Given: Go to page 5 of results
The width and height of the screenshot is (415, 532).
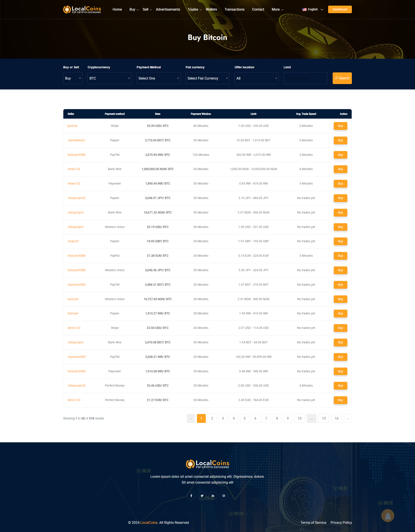Looking at the screenshot, I should [x=244, y=419].
